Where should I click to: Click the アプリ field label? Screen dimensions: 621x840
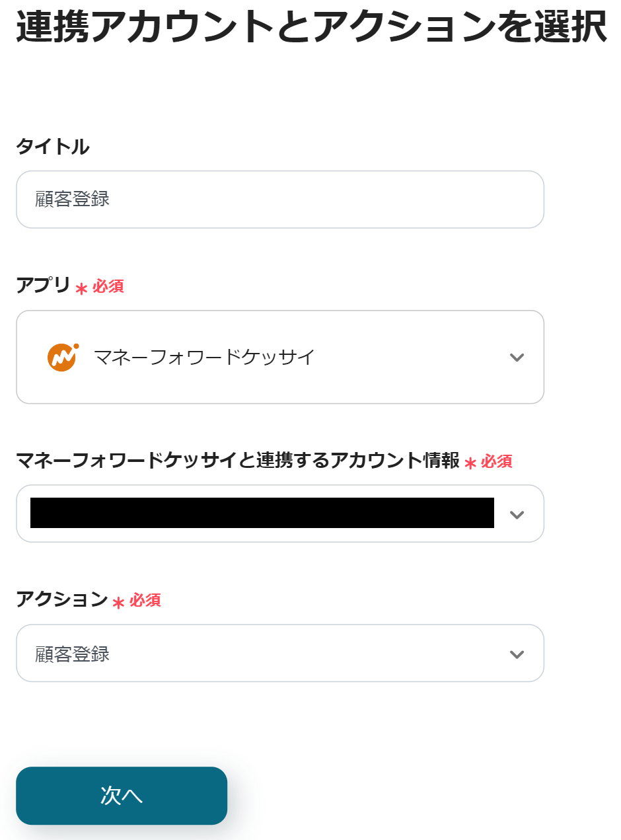44,286
